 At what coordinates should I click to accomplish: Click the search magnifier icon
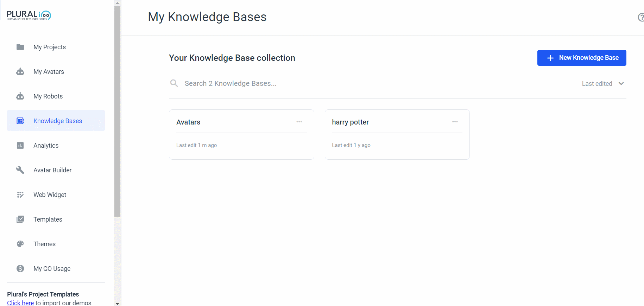pos(174,83)
